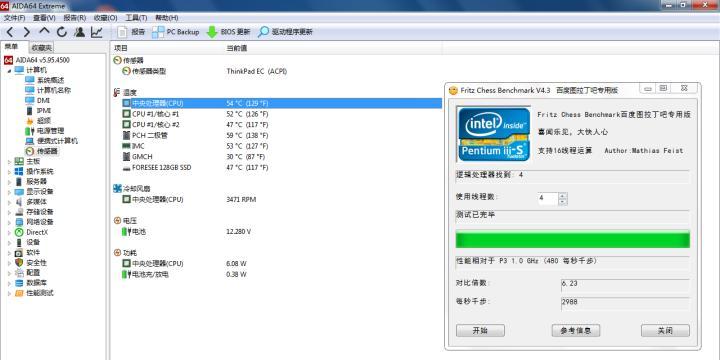Select the CPU #1/核心 #2 row
Image resolution: width=720 pixels, height=360 pixels.
277,124
